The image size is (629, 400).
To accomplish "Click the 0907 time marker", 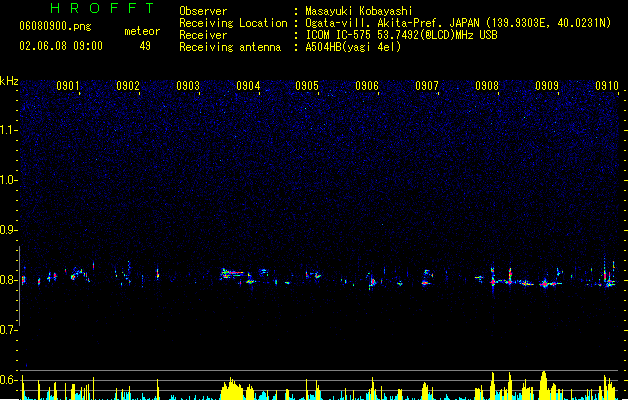I will (x=427, y=85).
